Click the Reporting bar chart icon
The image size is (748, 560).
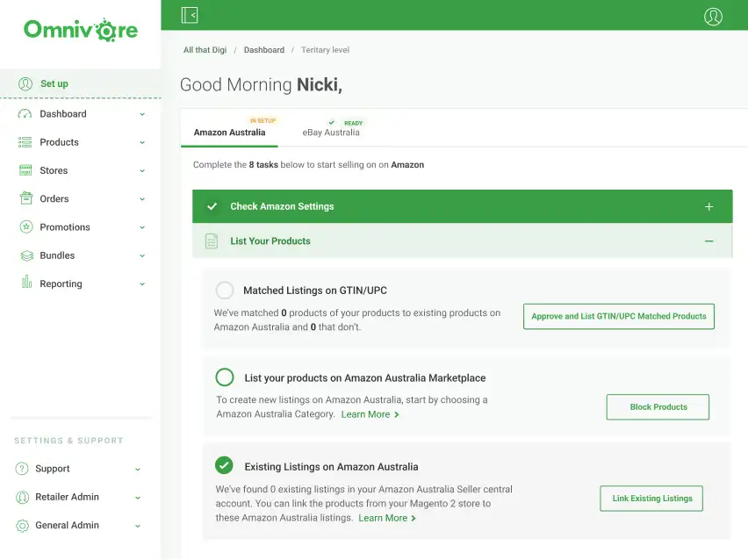(26, 282)
